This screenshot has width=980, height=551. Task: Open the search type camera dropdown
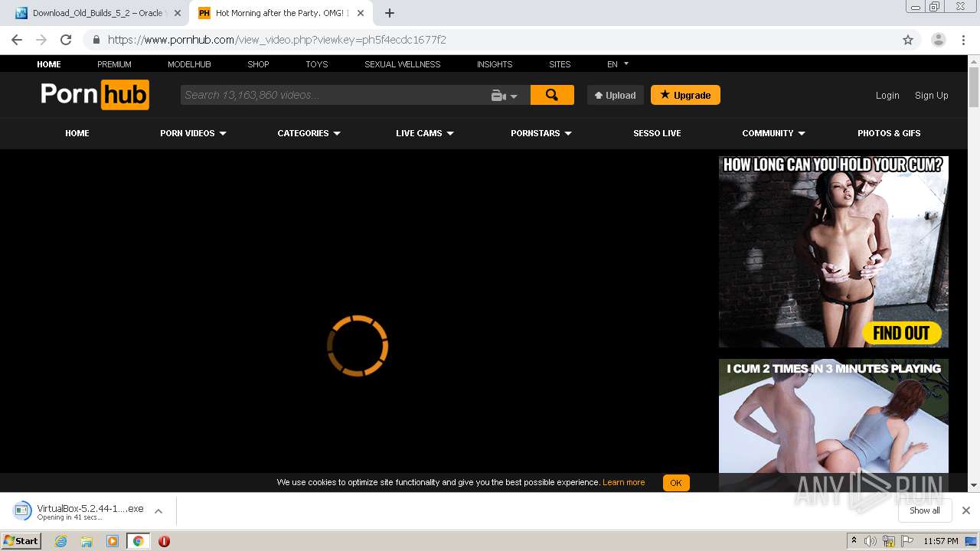505,96
